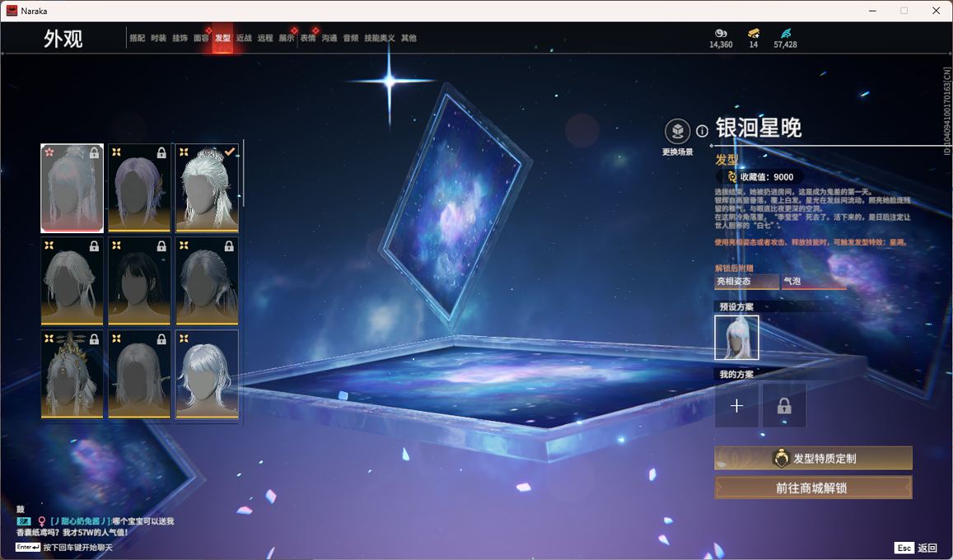Switch to the 表情 tab
This screenshot has height=560, width=953.
pos(307,38)
